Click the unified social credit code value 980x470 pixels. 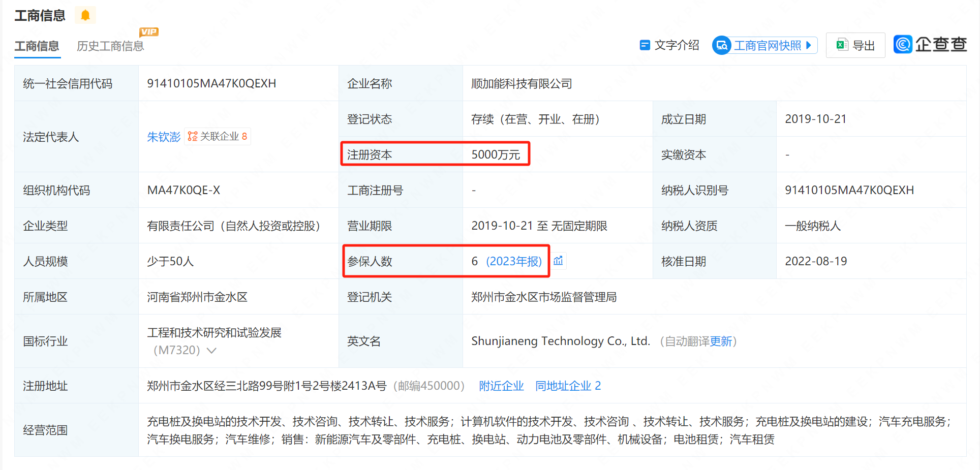click(x=211, y=83)
